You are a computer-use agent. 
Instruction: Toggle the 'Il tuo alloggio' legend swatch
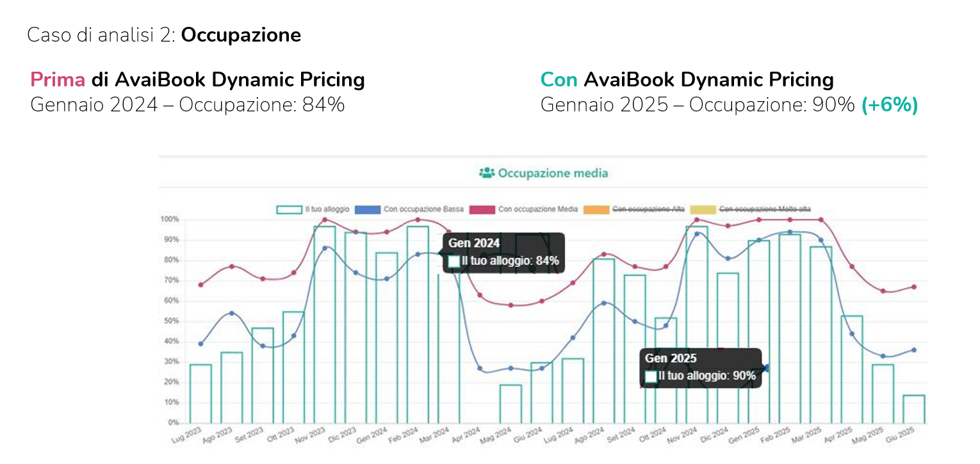(289, 209)
